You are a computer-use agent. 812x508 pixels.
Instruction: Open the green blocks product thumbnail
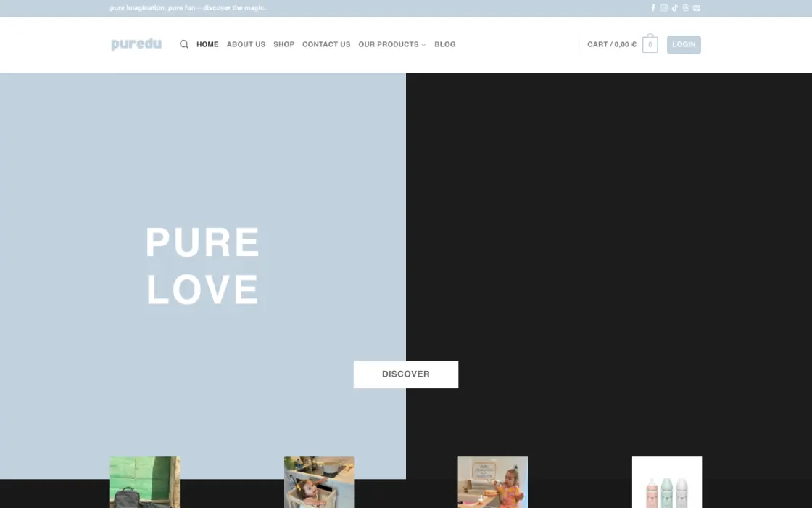(x=145, y=482)
